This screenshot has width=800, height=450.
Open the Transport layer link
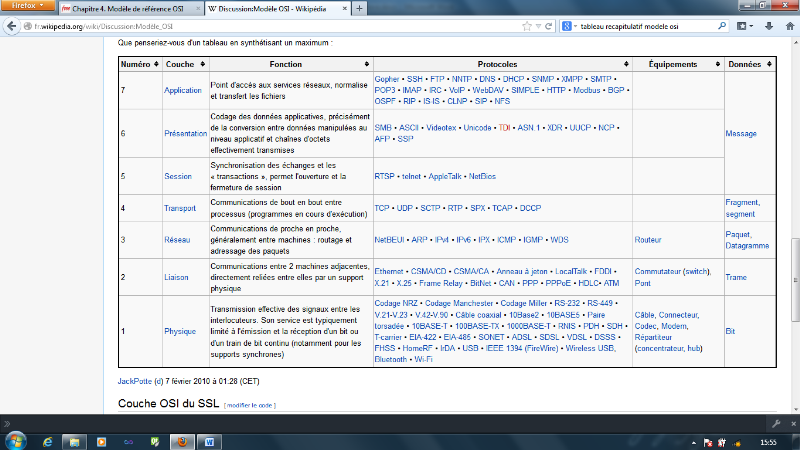click(x=180, y=208)
